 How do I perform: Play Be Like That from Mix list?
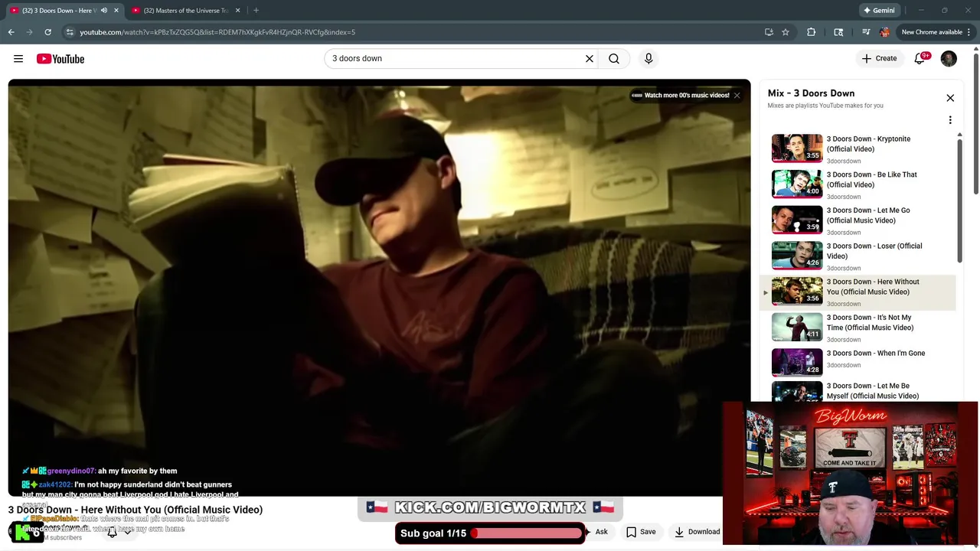(857, 184)
